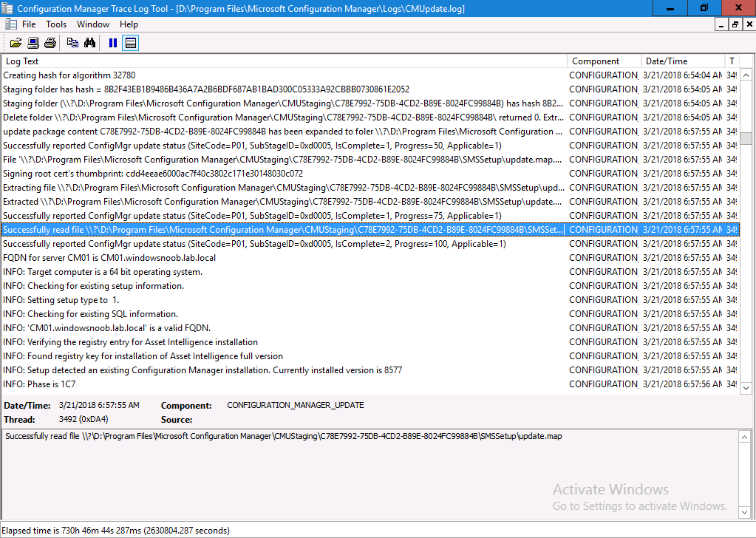This screenshot has height=538, width=756.
Task: Click Thread value 3492 (0xDA4)
Action: pos(84,419)
